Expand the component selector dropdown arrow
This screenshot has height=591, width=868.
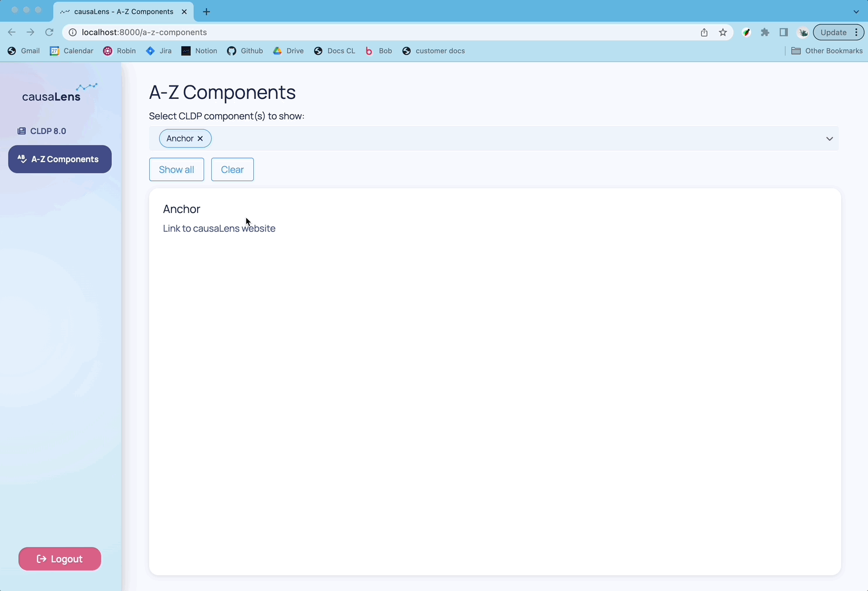coord(829,139)
